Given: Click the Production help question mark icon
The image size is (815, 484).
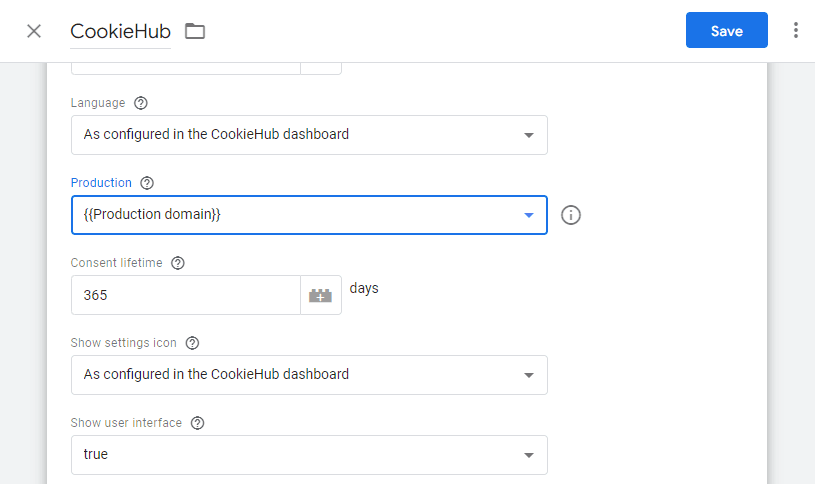Looking at the screenshot, I should click(x=147, y=183).
